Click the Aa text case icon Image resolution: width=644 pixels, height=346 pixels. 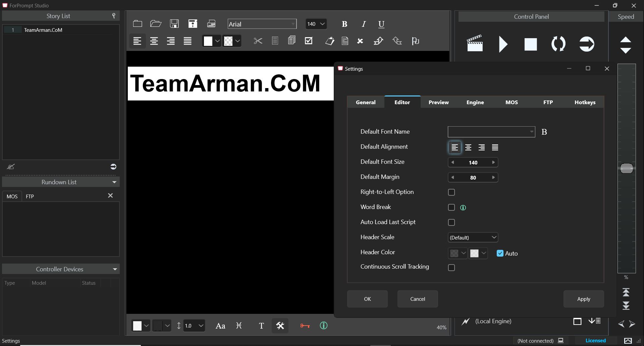[x=220, y=326]
